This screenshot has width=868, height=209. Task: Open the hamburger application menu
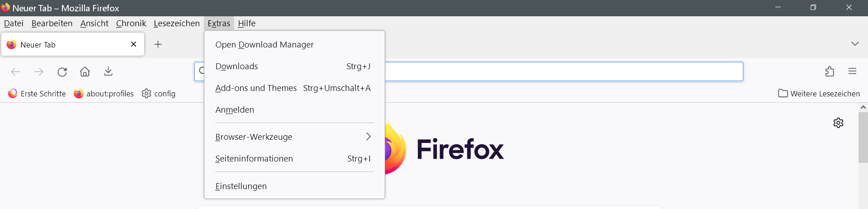[x=853, y=71]
